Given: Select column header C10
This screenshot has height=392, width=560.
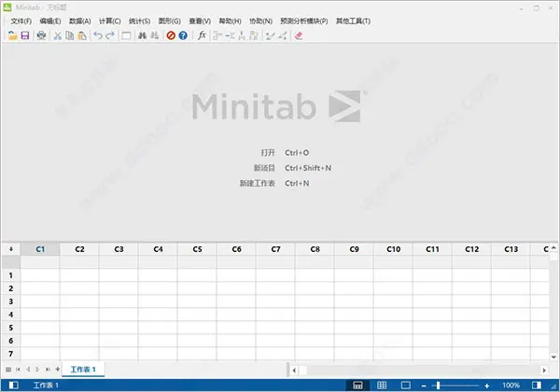Looking at the screenshot, I should tap(393, 249).
